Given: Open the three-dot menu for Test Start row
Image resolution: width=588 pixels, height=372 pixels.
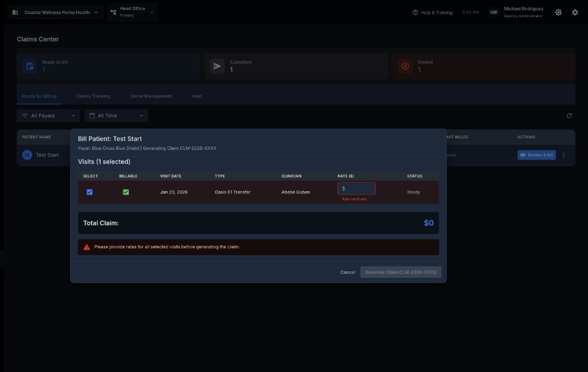Looking at the screenshot, I should click(564, 155).
